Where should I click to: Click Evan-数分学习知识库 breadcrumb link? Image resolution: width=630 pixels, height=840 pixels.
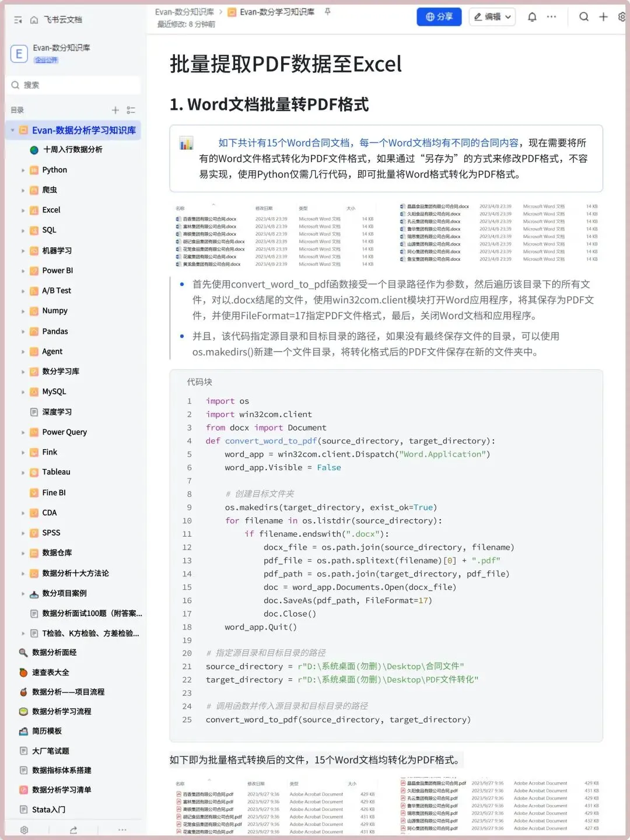276,12
